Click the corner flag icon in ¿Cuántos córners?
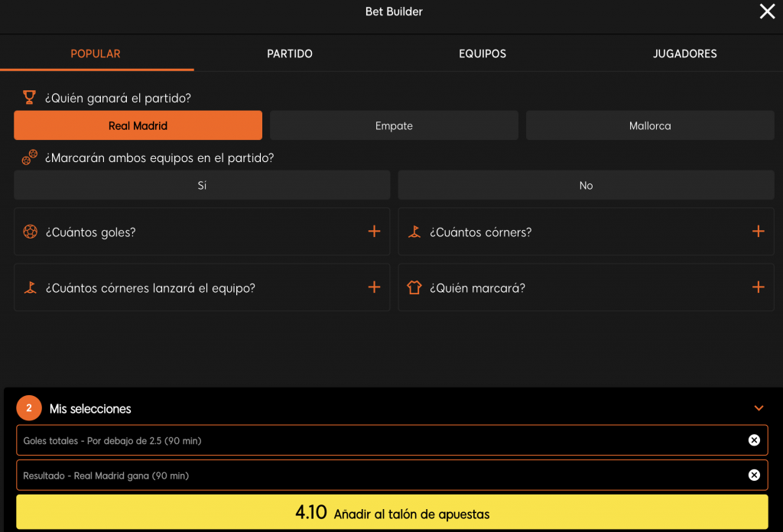 [414, 232]
